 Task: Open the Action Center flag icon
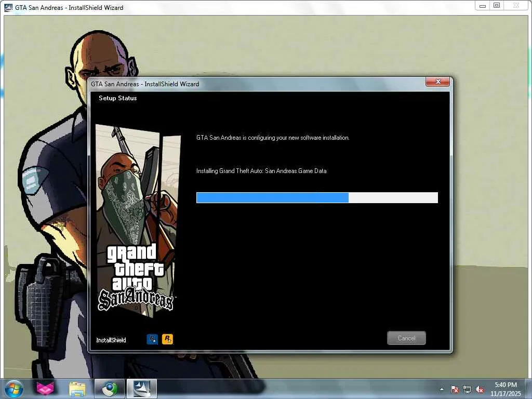coord(455,390)
